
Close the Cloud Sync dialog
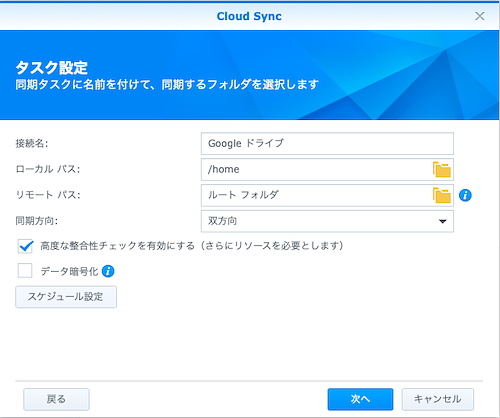click(480, 16)
